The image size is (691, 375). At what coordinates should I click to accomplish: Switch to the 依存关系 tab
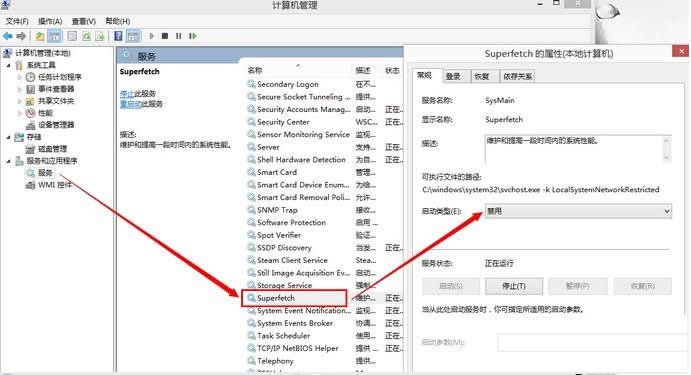(x=517, y=76)
